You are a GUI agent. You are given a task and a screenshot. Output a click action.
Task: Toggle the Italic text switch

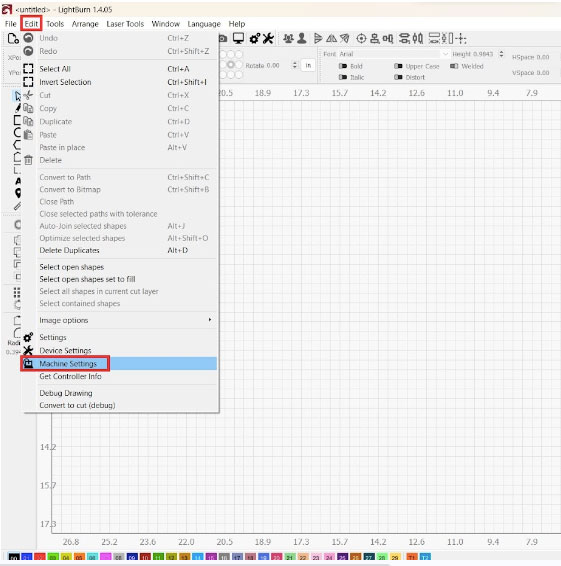click(343, 77)
